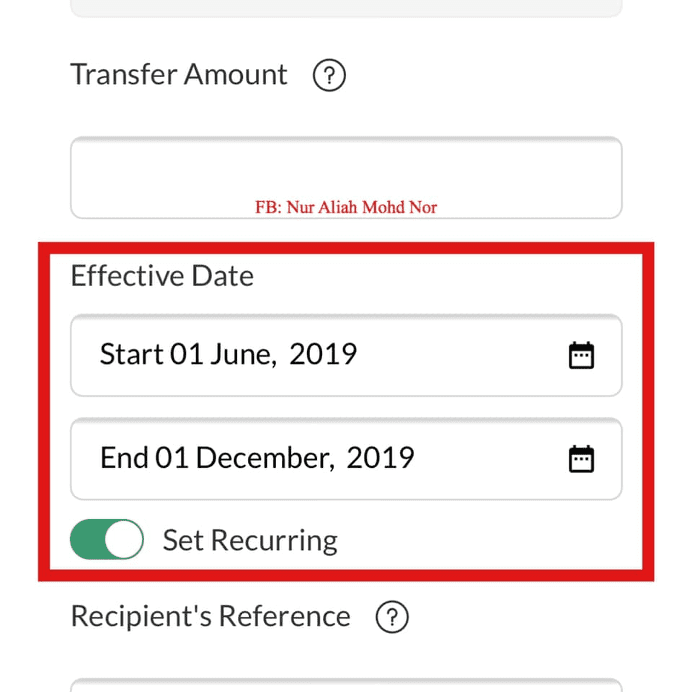Click the month December in End date
Image resolution: width=692 pixels, height=692 pixels.
[x=264, y=458]
